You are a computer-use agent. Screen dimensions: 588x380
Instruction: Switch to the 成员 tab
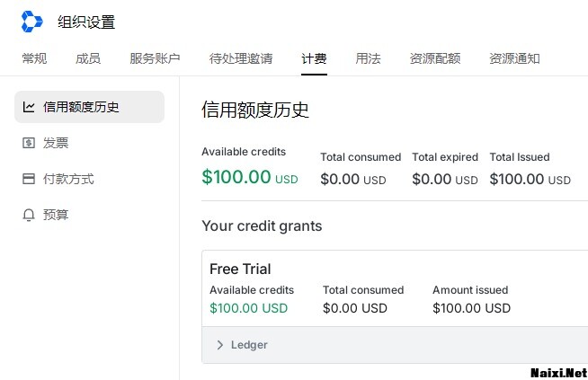(88, 59)
